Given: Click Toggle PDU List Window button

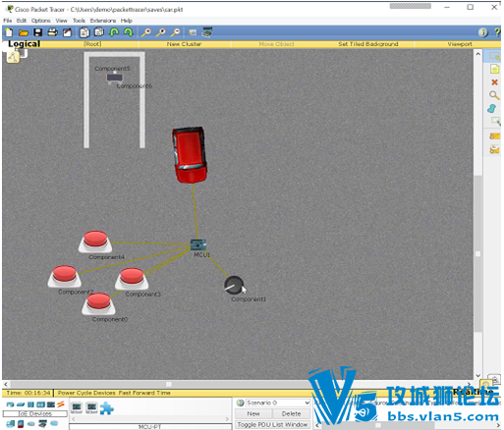Looking at the screenshot, I should click(272, 424).
